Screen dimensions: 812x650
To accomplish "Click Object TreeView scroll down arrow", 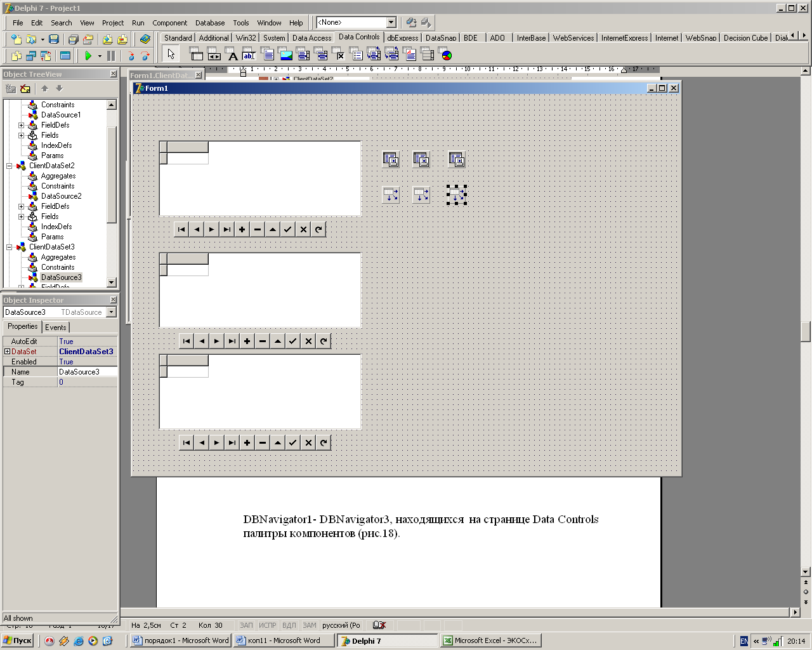I will [112, 282].
